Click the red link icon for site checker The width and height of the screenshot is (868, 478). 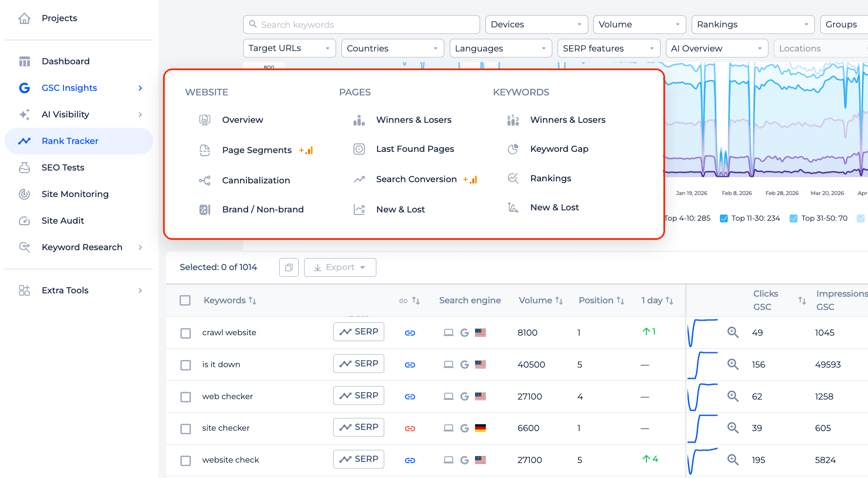[410, 428]
